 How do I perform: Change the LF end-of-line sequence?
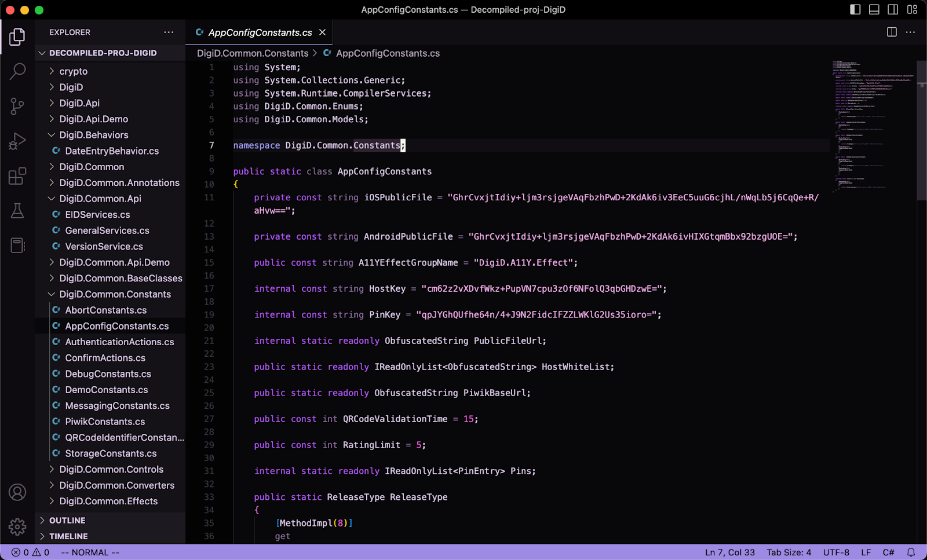pyautogui.click(x=866, y=552)
